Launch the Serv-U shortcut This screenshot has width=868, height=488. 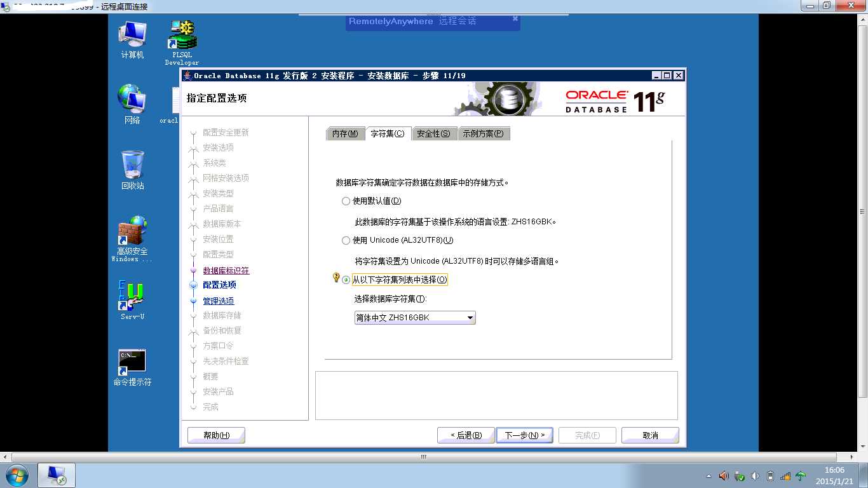[x=132, y=301]
